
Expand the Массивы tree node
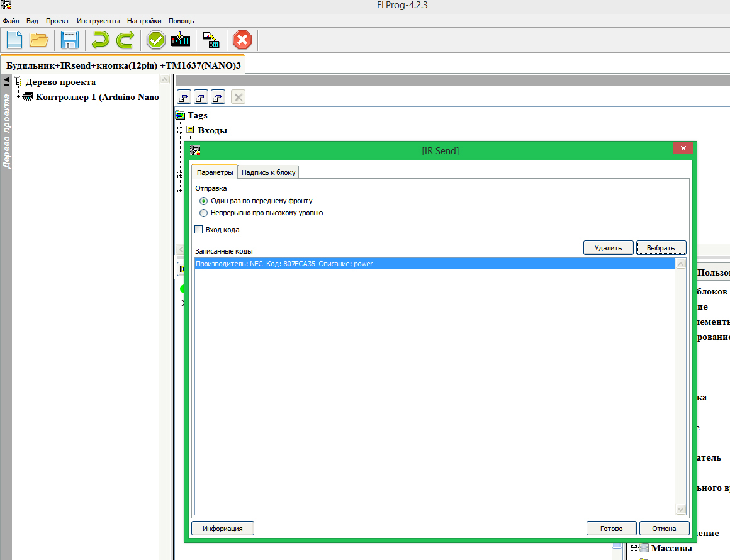pyautogui.click(x=634, y=548)
